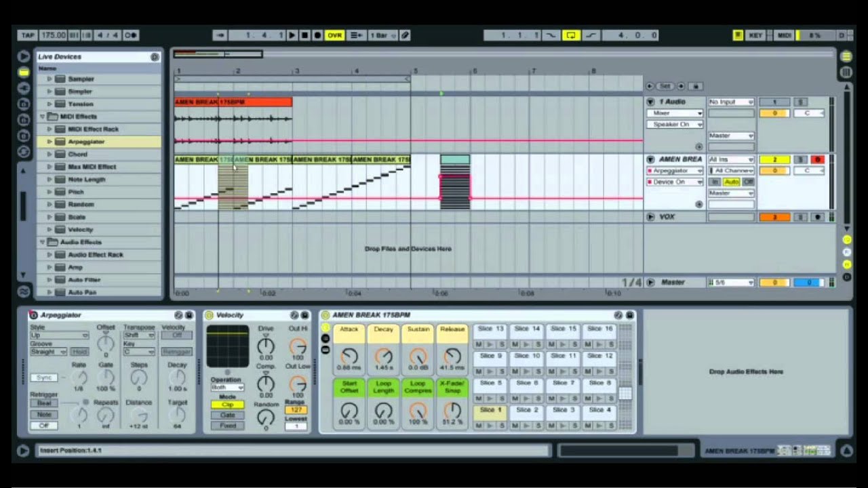The height and width of the screenshot is (488, 868).
Task: Click the global Record button
Action: pos(317,35)
